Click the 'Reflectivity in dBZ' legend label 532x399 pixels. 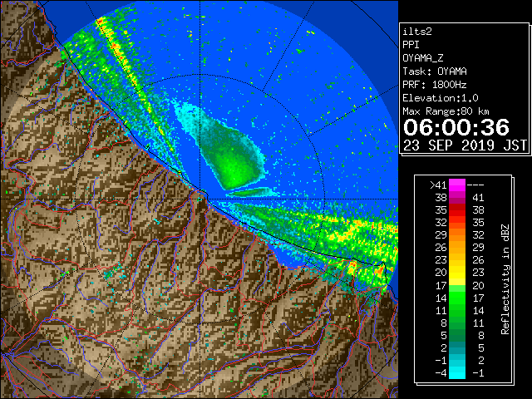(x=505, y=279)
